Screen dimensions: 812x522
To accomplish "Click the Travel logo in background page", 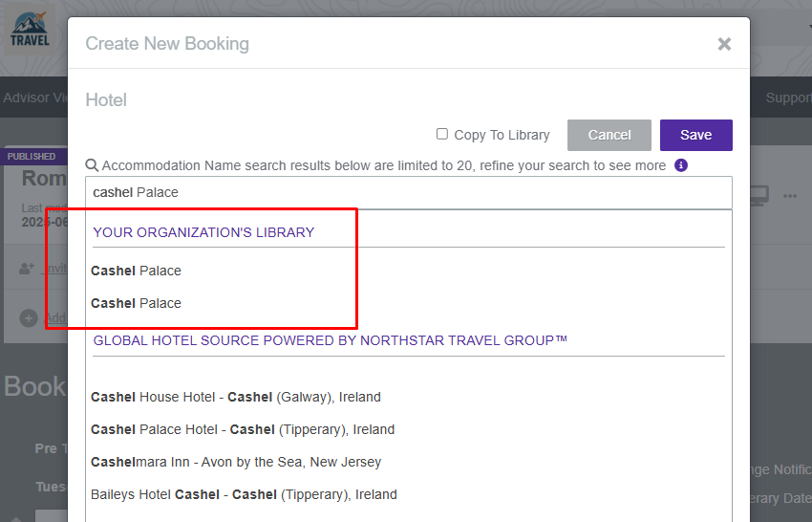I will click(x=30, y=30).
